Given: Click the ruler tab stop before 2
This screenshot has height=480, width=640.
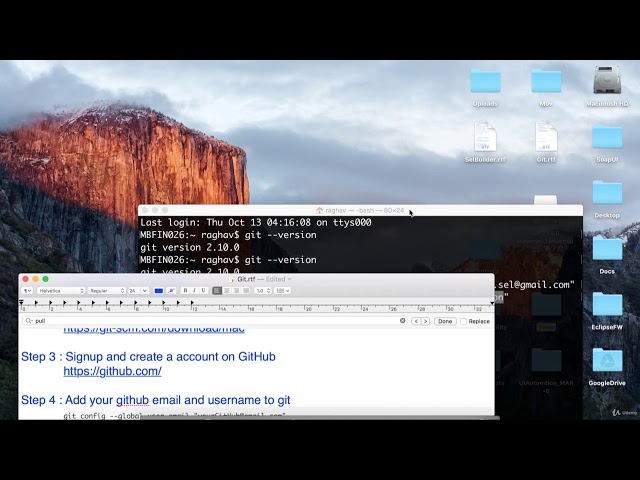Looking at the screenshot, I should click(x=36, y=303).
